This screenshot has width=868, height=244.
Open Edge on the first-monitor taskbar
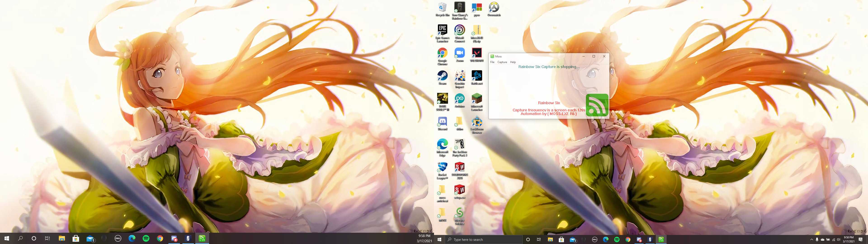(132, 238)
